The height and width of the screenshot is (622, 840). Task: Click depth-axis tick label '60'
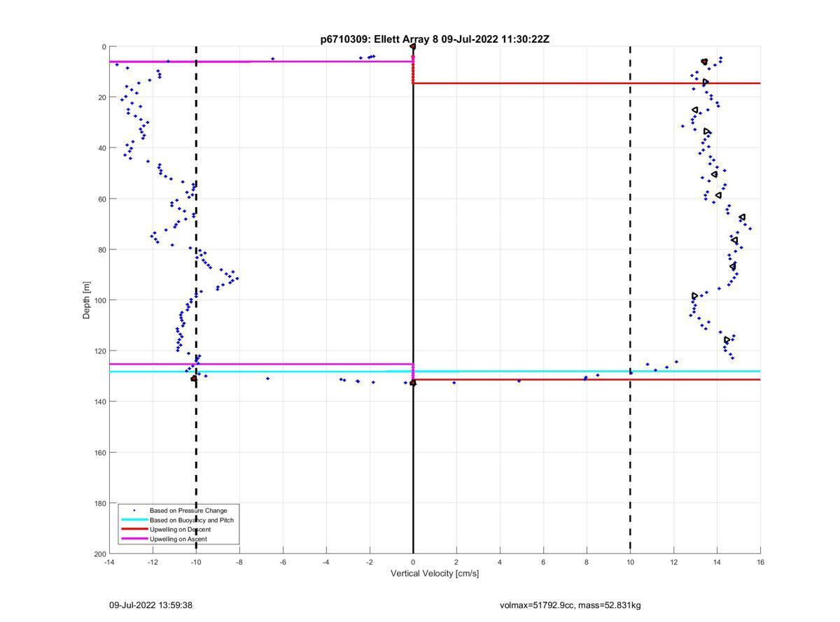102,199
